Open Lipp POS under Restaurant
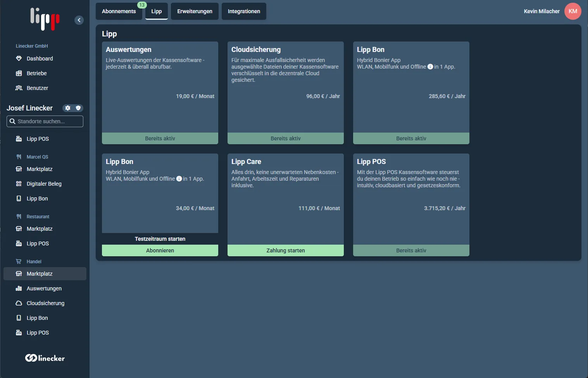The image size is (588, 378). [45, 243]
